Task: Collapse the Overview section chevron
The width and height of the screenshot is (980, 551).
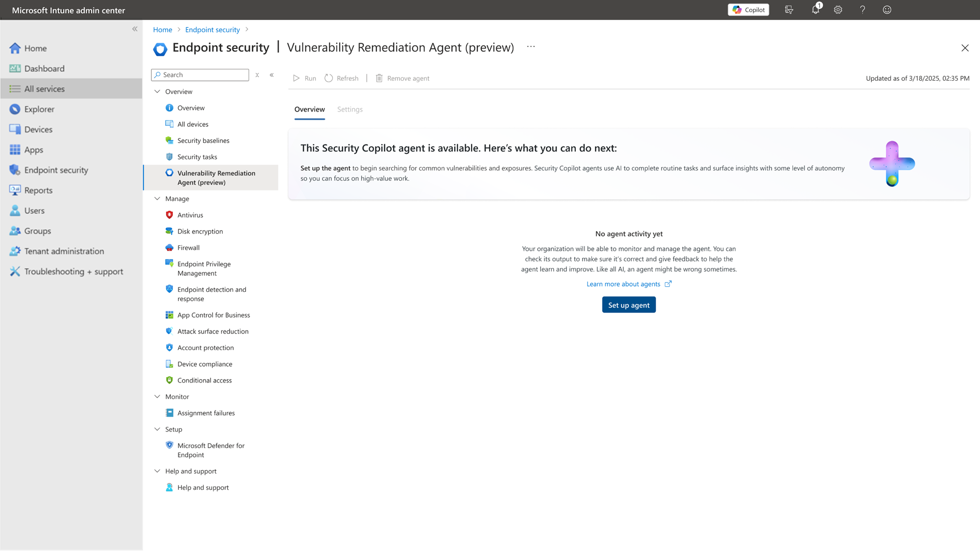Action: pos(157,92)
